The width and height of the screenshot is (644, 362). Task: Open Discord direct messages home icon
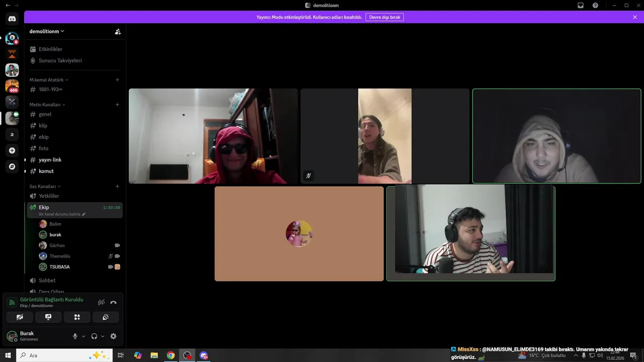click(x=12, y=19)
